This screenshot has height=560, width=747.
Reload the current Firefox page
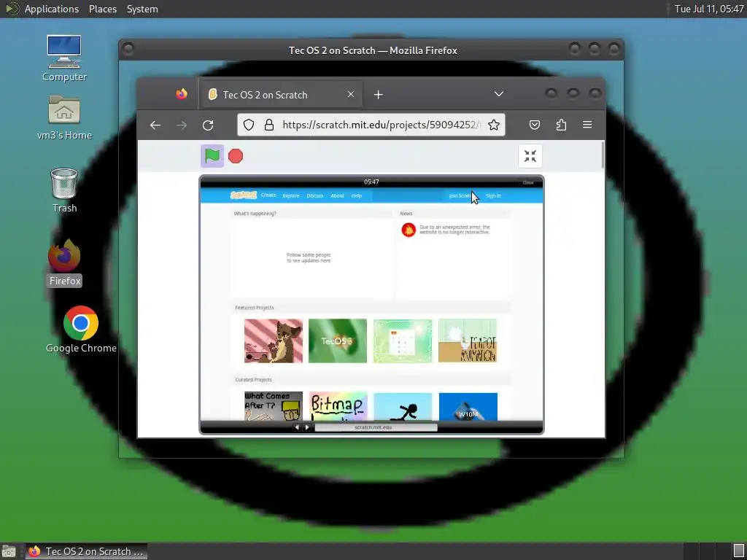tap(208, 125)
